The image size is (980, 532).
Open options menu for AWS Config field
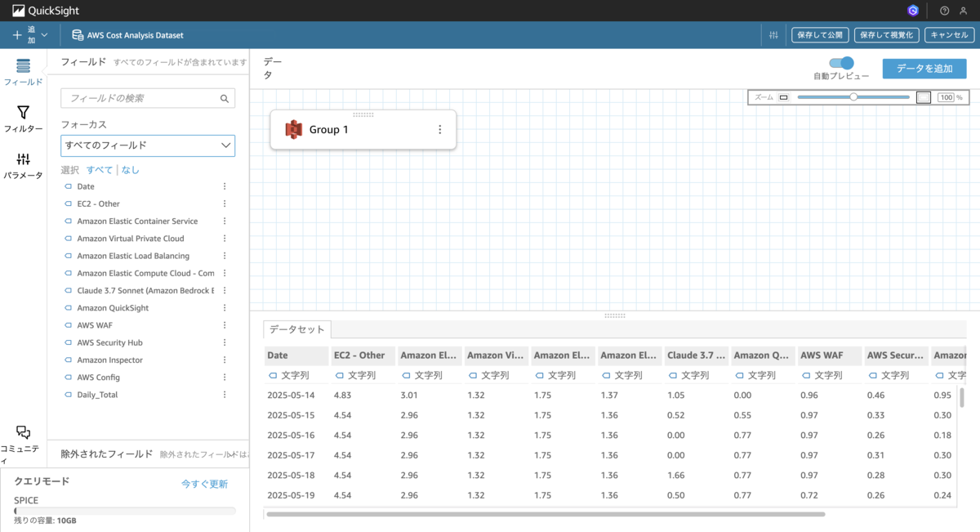pyautogui.click(x=225, y=378)
